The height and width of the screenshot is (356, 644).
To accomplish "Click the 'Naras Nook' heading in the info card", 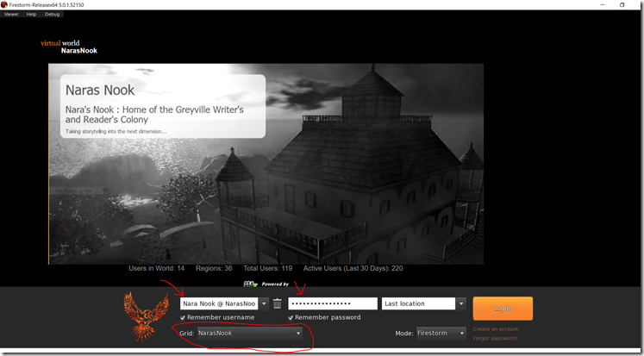I will click(x=100, y=90).
